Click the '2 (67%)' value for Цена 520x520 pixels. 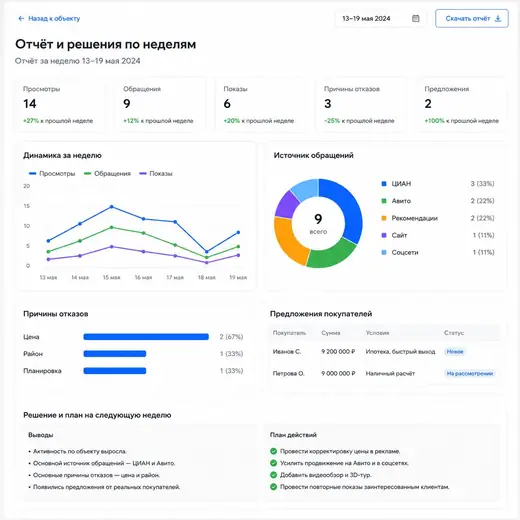(x=231, y=337)
